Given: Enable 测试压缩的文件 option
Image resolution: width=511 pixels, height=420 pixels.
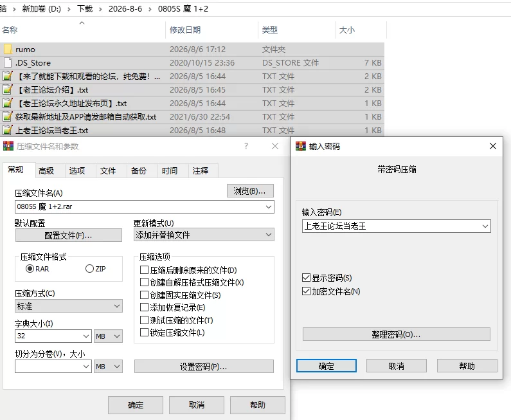Looking at the screenshot, I should (x=144, y=320).
